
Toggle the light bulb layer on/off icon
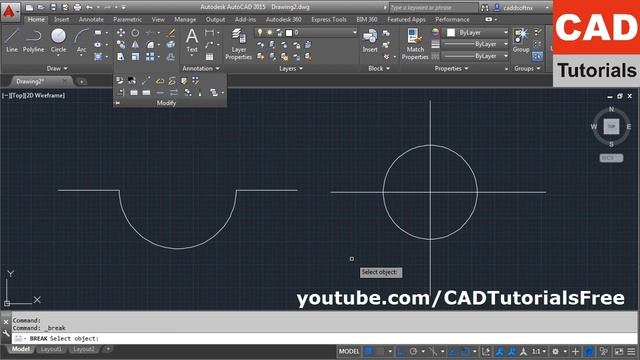[x=260, y=32]
